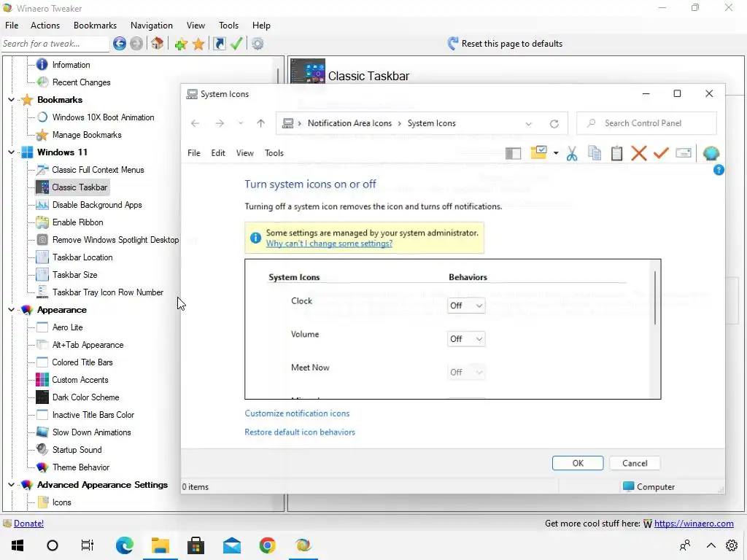
Task: Open the Winaero home page icon
Action: 158,44
